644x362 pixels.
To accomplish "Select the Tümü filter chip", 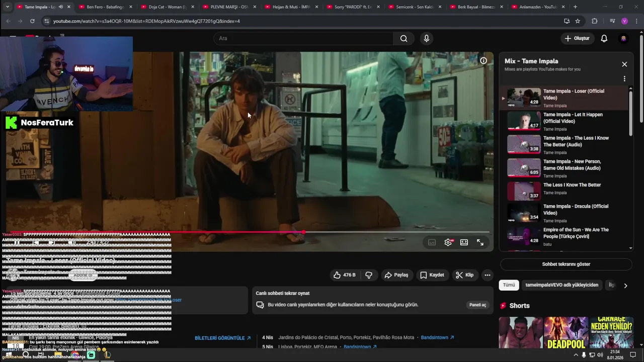I will click(x=509, y=285).
